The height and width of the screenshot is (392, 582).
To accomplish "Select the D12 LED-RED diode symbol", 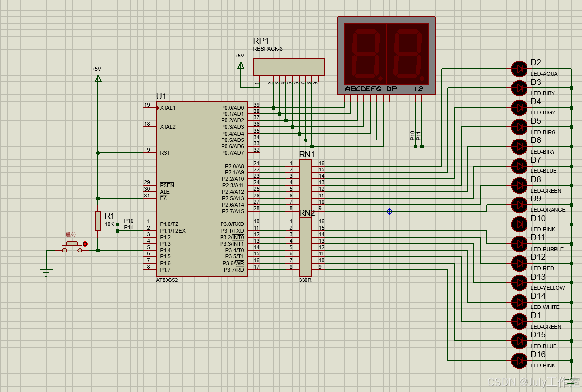I will coord(519,263).
